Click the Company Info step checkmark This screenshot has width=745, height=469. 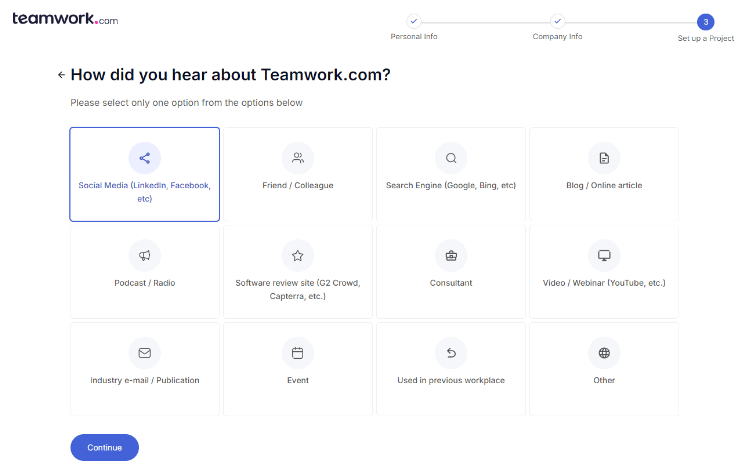click(557, 21)
